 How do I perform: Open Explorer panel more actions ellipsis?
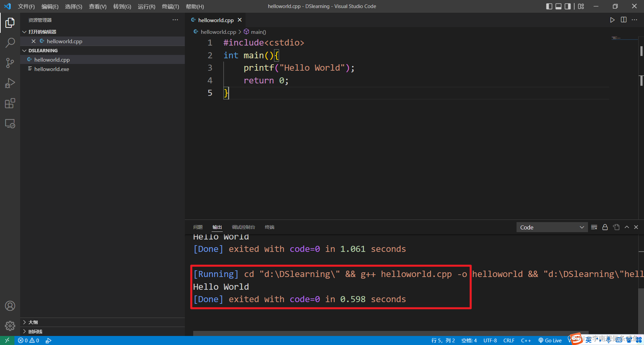tap(175, 20)
